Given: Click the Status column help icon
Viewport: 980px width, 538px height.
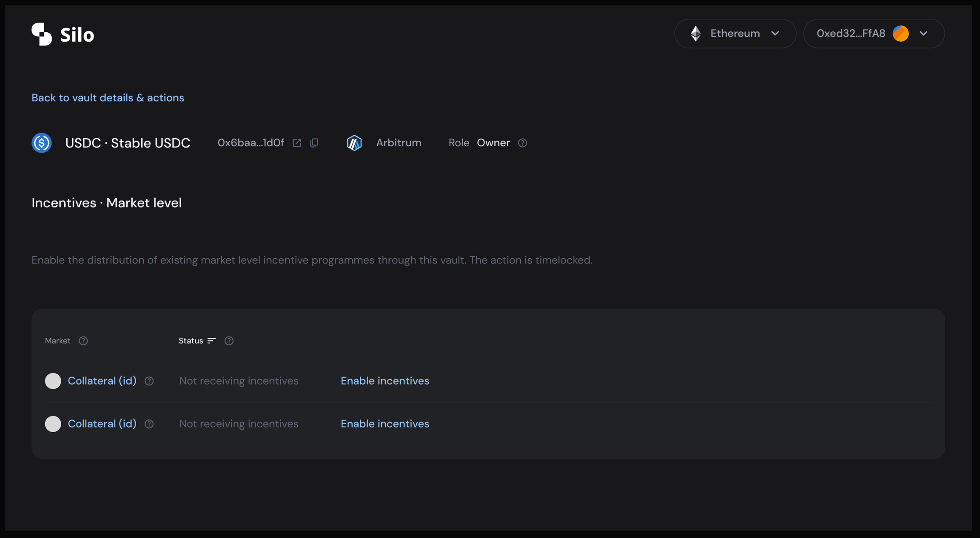Looking at the screenshot, I should coord(229,341).
